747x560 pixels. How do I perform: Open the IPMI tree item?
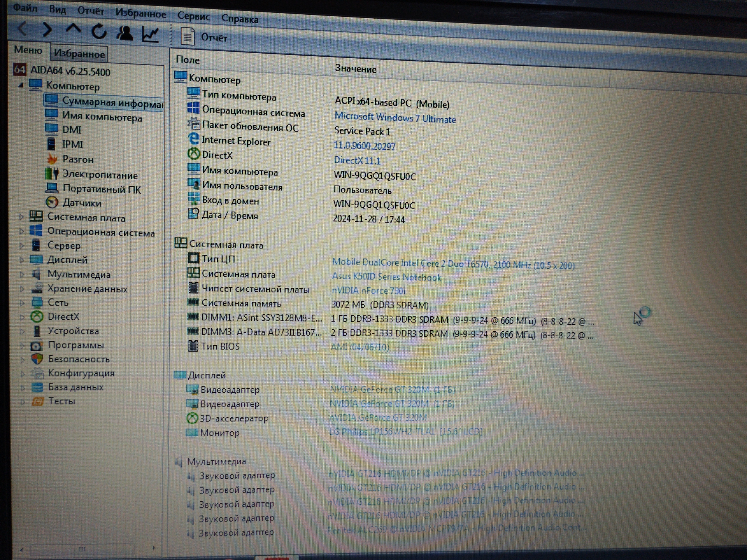tap(65, 144)
